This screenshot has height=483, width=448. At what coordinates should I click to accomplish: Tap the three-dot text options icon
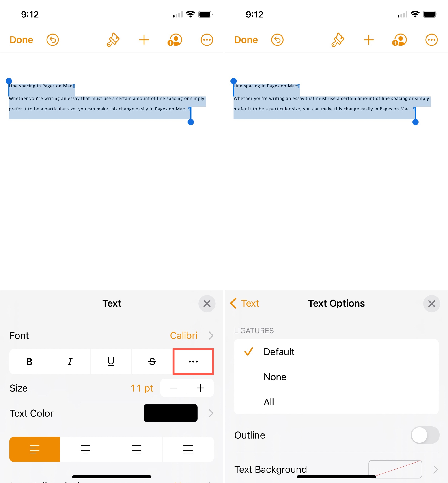pyautogui.click(x=193, y=361)
